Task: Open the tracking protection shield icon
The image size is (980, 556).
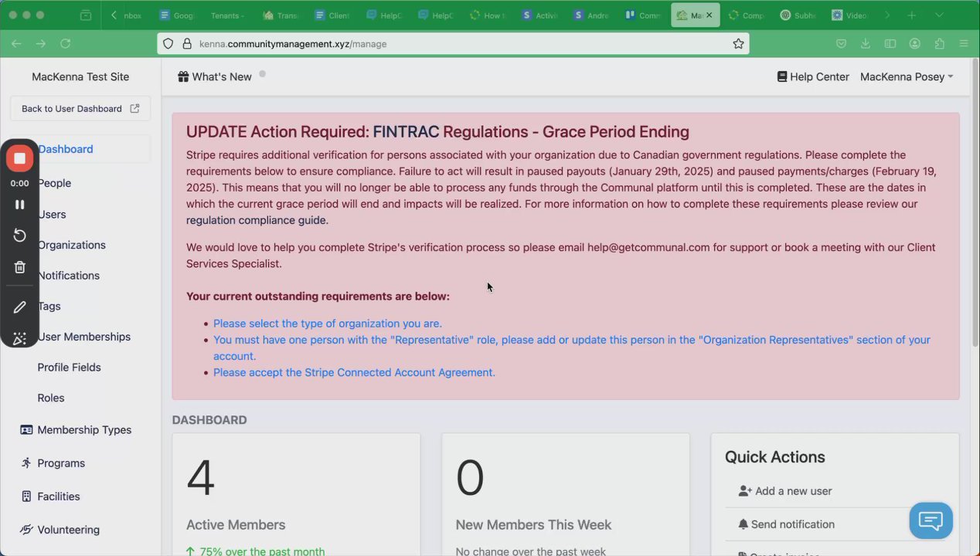Action: (169, 44)
